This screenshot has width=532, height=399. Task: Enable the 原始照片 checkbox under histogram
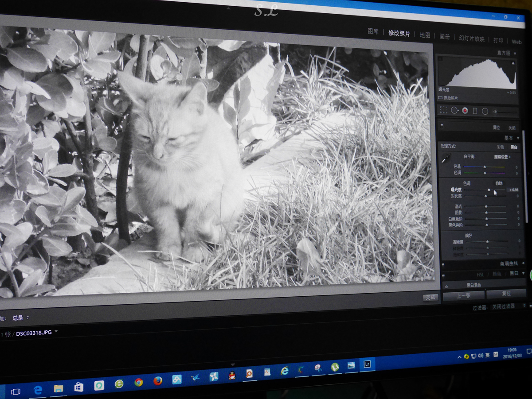pyautogui.click(x=440, y=97)
